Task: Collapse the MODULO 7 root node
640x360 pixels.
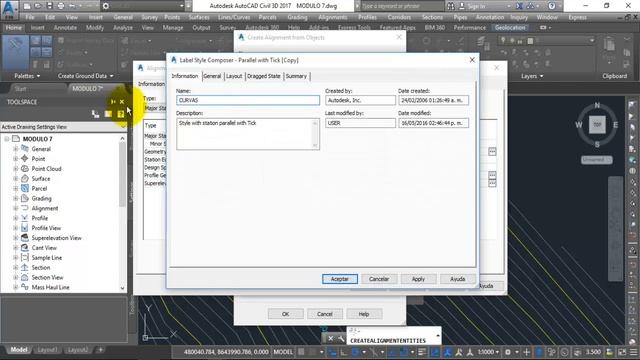Action: [7, 139]
